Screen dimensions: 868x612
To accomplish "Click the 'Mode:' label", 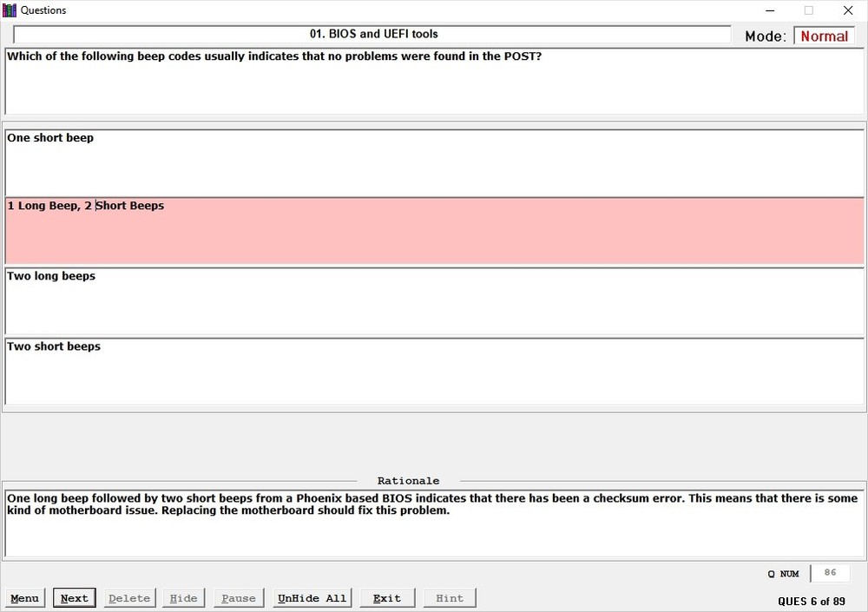I will [766, 36].
